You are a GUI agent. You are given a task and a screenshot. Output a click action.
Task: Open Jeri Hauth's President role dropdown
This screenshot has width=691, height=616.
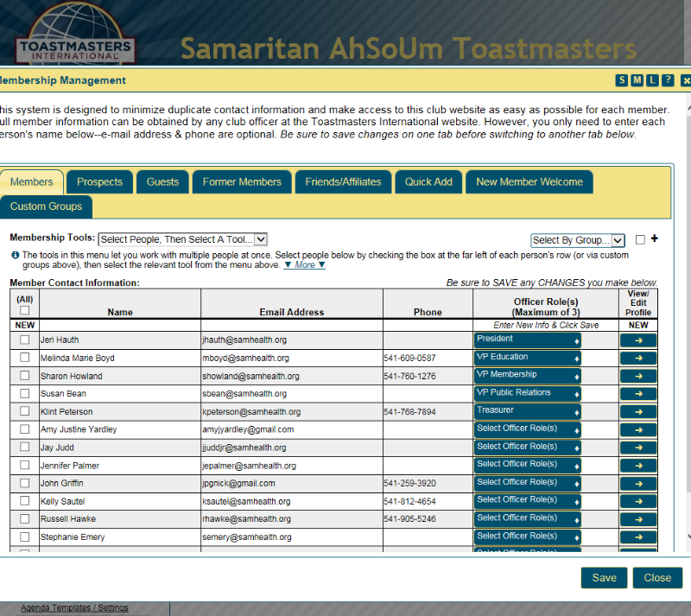528,340
